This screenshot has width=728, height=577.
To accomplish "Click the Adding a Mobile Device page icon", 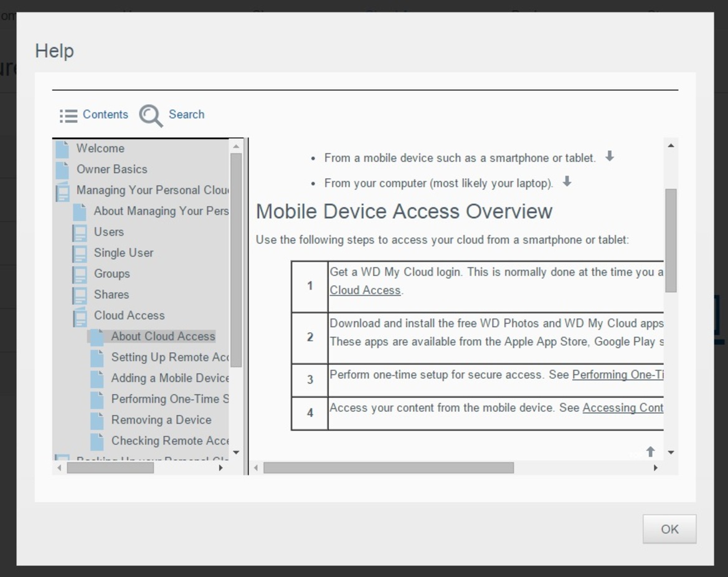I will (97, 379).
